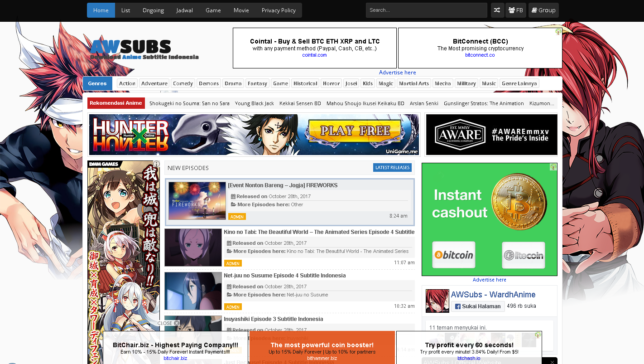Open the List menu item
644x364 pixels.
[126, 10]
